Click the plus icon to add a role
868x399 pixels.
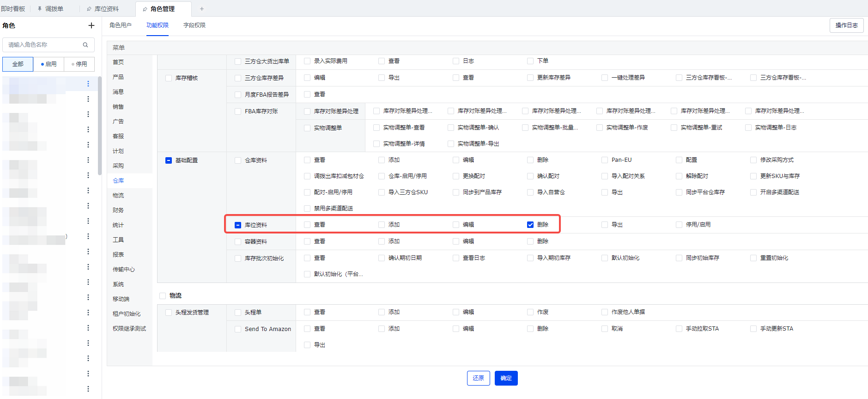(x=91, y=25)
